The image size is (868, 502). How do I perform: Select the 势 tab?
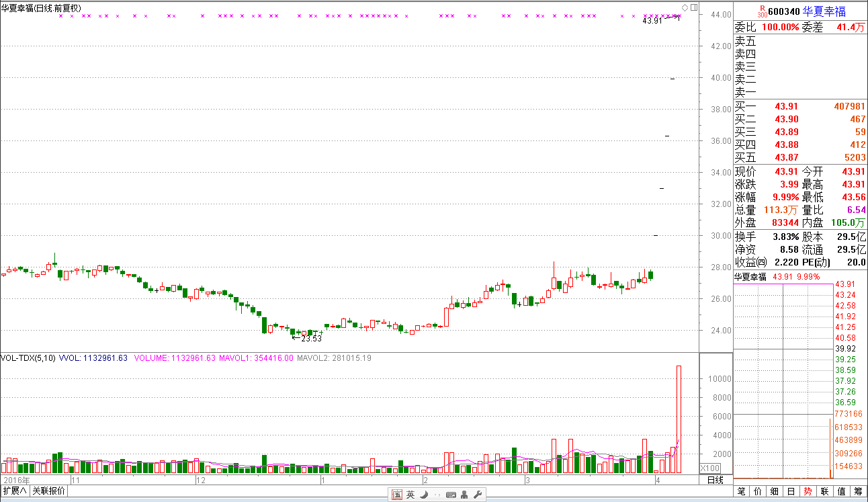pos(808,491)
